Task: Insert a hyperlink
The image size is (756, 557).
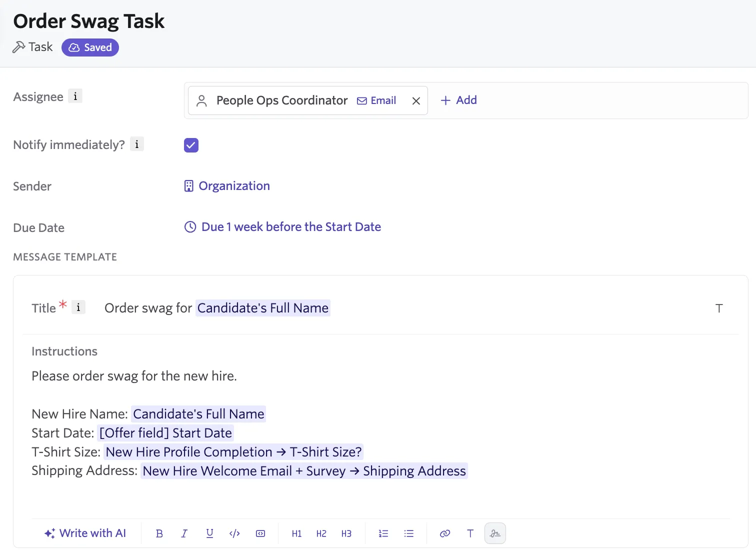Action: pyautogui.click(x=445, y=533)
